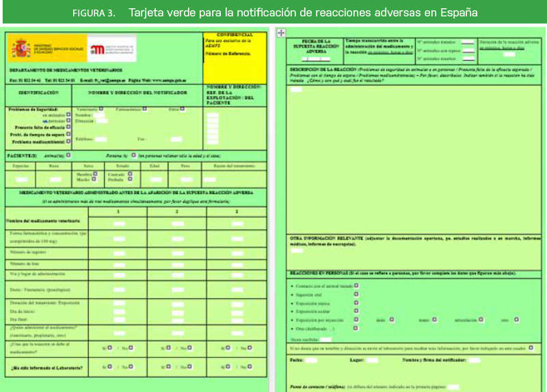Select the Otros notifier checkbox
The image size is (547, 392).
click(x=183, y=109)
